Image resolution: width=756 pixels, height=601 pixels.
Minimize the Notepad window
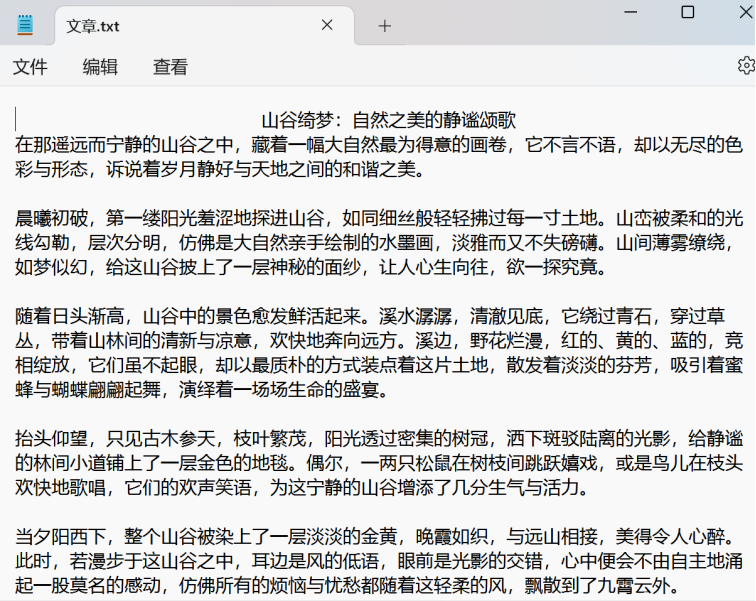click(x=630, y=12)
